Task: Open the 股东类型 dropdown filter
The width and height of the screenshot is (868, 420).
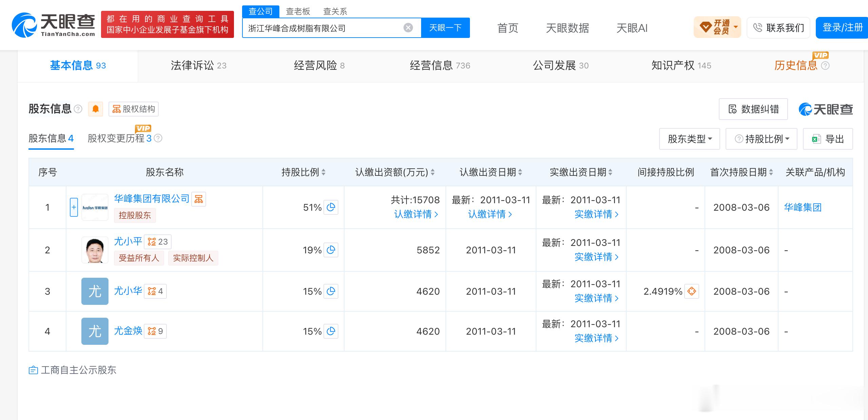Action: [x=690, y=139]
